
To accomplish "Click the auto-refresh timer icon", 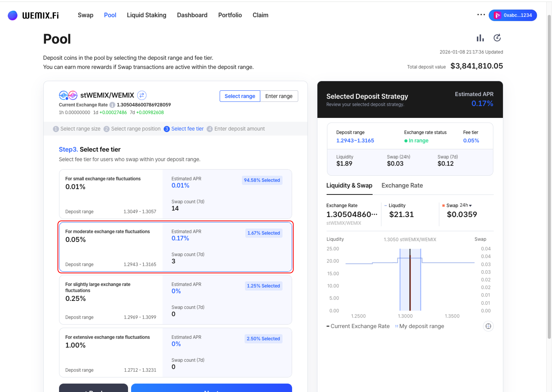I will 497,38.
